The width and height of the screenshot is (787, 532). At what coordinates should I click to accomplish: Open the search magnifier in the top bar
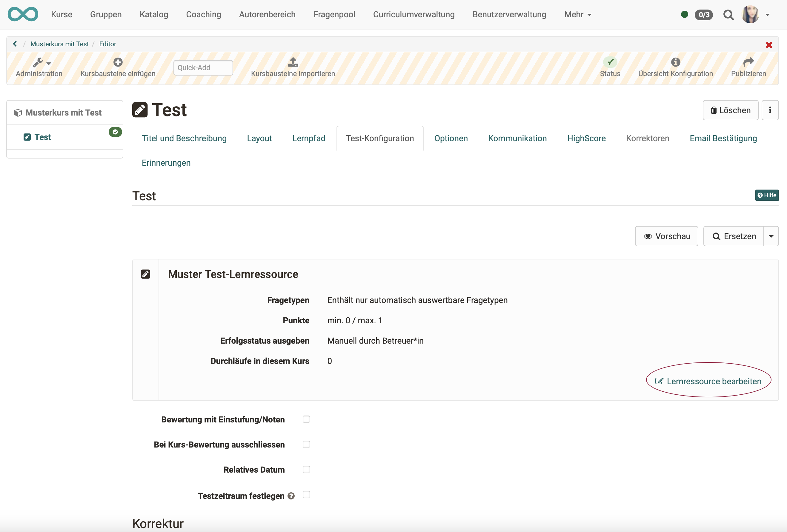point(728,15)
